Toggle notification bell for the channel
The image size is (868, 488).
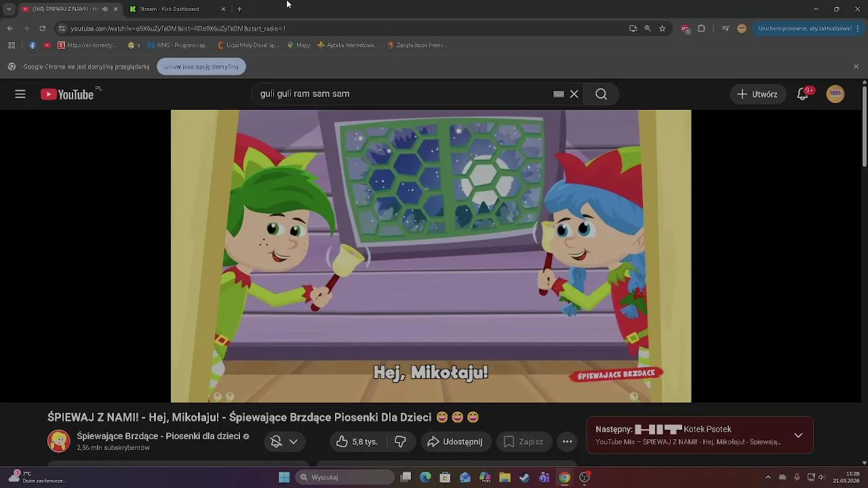[276, 442]
